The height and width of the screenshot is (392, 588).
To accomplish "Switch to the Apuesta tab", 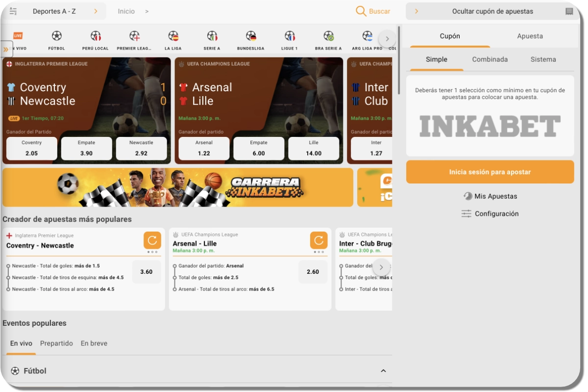I will click(x=530, y=36).
